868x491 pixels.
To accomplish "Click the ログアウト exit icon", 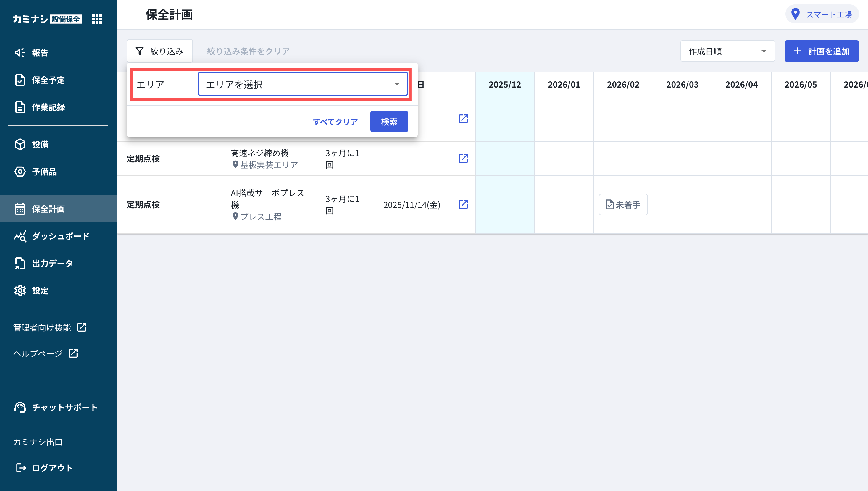I will point(21,468).
